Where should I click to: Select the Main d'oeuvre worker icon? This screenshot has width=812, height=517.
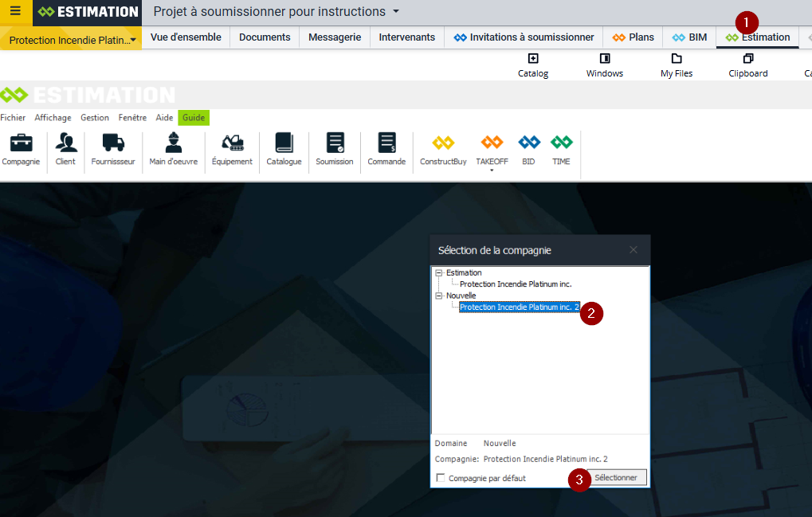pos(173,143)
